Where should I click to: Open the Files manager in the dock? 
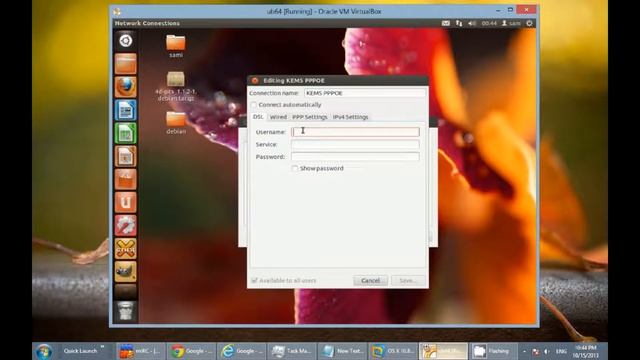click(x=125, y=64)
